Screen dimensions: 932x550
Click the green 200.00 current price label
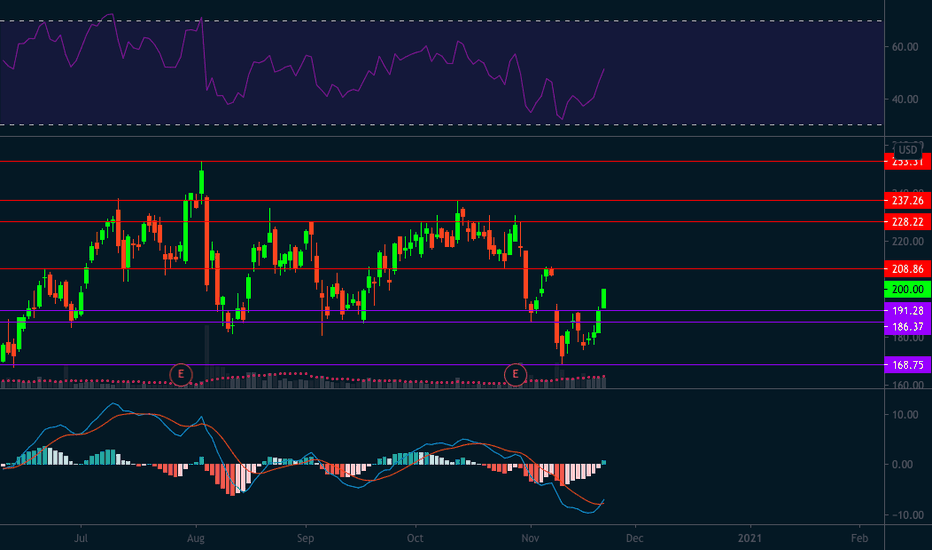(908, 290)
